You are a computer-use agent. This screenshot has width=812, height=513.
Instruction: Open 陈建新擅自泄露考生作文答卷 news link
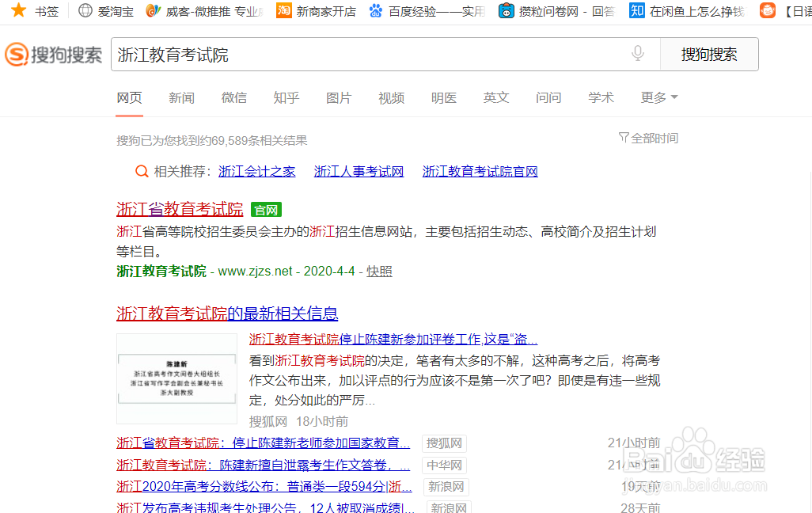263,465
